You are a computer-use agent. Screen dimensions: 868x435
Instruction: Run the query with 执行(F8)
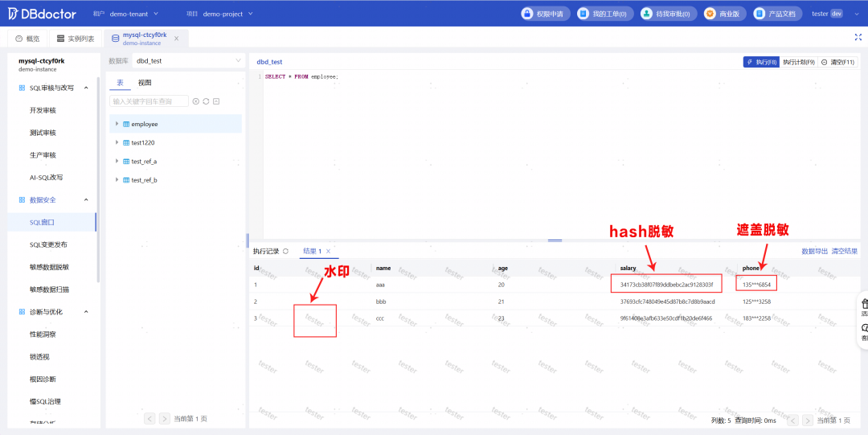761,62
